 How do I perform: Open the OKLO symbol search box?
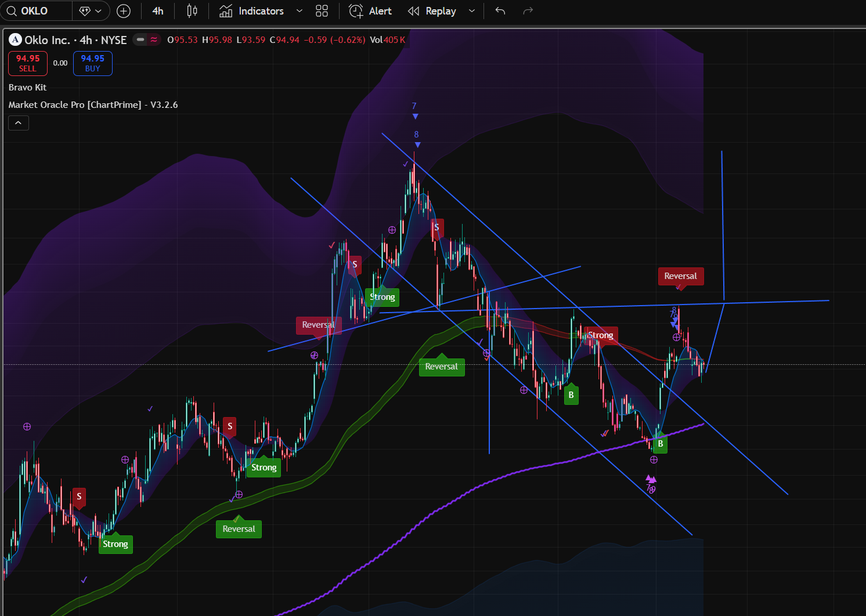(36, 11)
